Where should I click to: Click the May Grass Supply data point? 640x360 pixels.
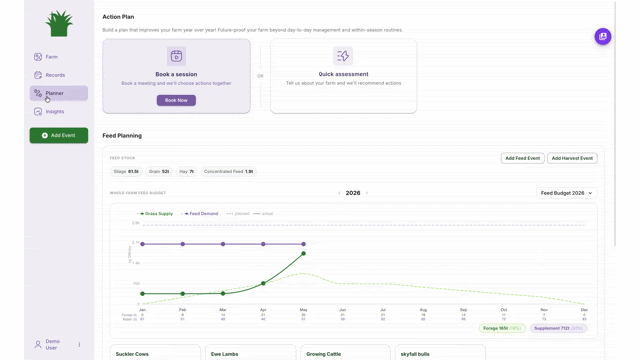[x=303, y=253]
